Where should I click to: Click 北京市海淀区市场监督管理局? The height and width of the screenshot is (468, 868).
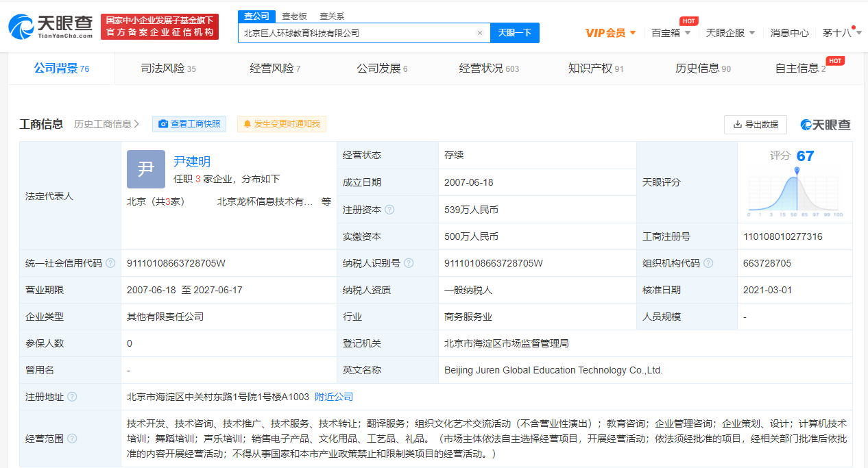click(x=507, y=343)
